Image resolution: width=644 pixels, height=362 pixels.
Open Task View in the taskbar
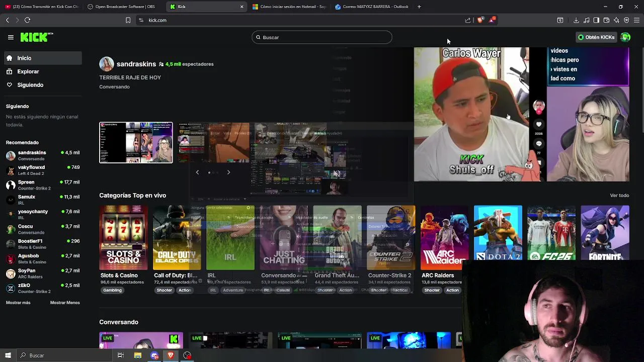pyautogui.click(x=121, y=355)
